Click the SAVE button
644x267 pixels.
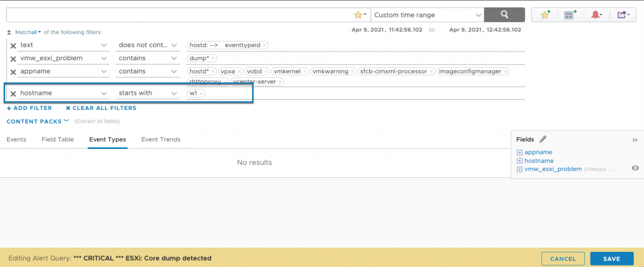click(x=611, y=258)
